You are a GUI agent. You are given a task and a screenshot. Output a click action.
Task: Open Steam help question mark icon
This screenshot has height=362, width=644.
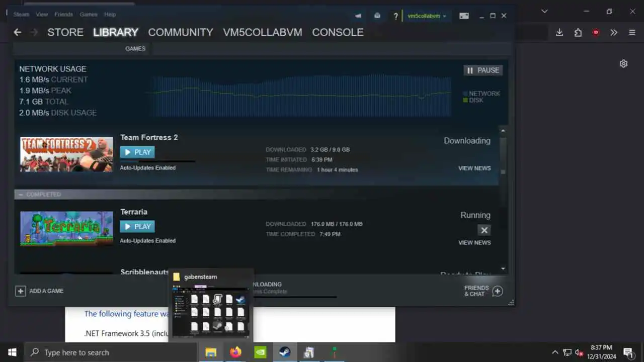click(396, 16)
